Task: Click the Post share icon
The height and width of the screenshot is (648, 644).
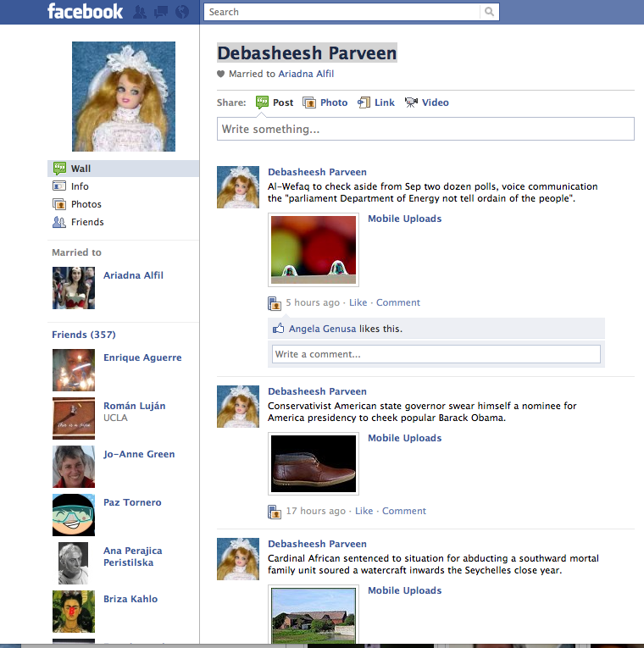Action: point(262,102)
